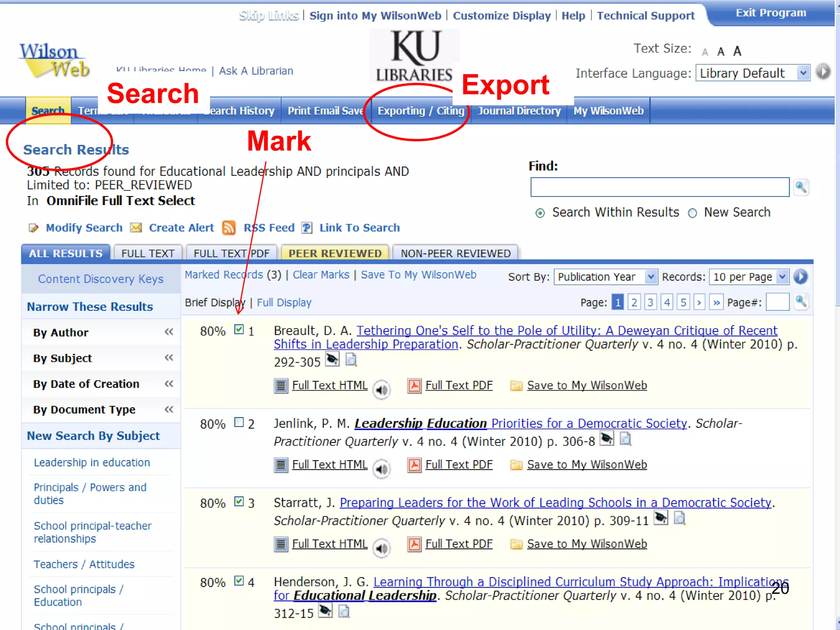Click into the Find text field
Screen dimensions: 840x630
660,187
